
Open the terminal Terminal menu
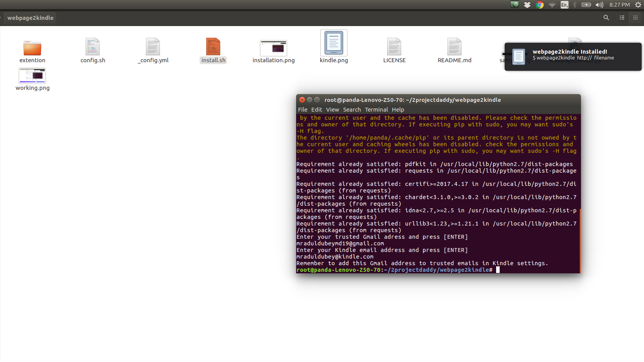click(x=376, y=110)
